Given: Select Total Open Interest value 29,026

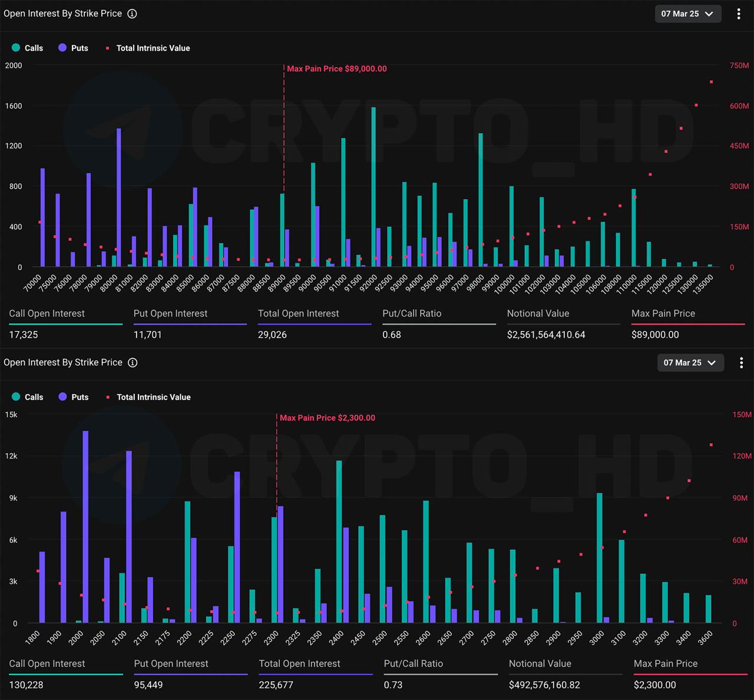Looking at the screenshot, I should 273,334.
